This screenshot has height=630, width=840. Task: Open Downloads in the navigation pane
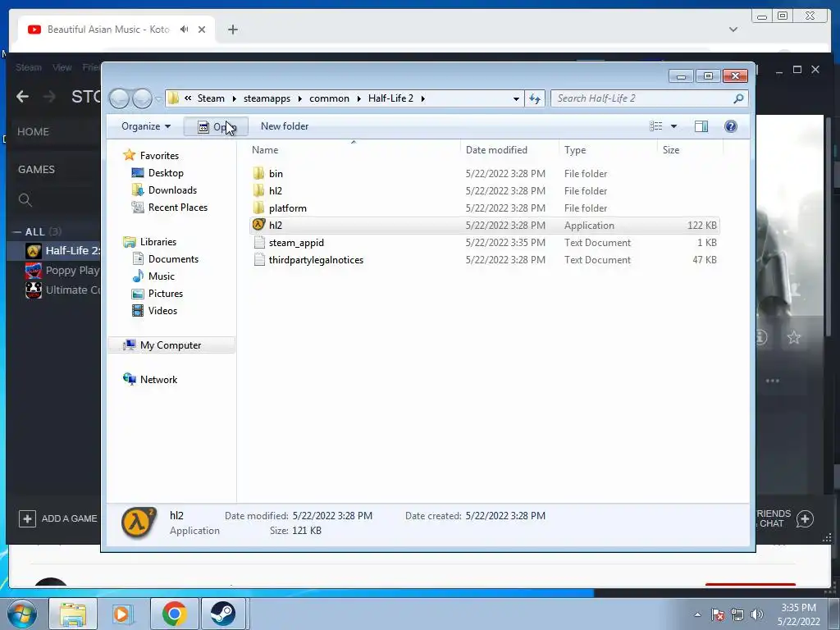(x=172, y=190)
